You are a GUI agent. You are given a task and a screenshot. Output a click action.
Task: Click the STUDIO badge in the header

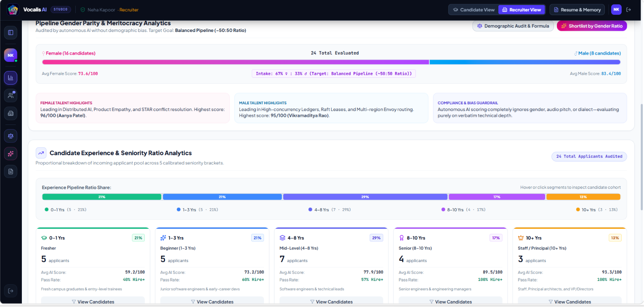(x=61, y=9)
